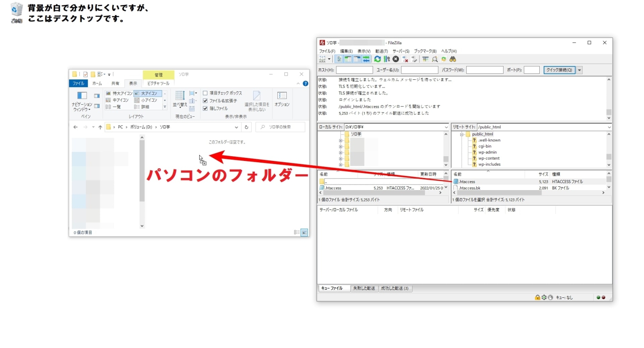This screenshot has width=644, height=348.
Task: Cancel current operation with the black X icon
Action: coord(395,59)
